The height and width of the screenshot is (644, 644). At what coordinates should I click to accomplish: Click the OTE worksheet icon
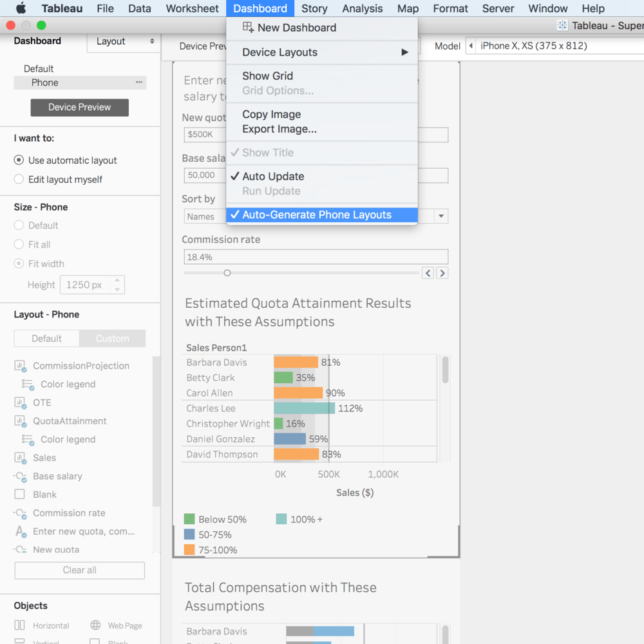pos(19,402)
